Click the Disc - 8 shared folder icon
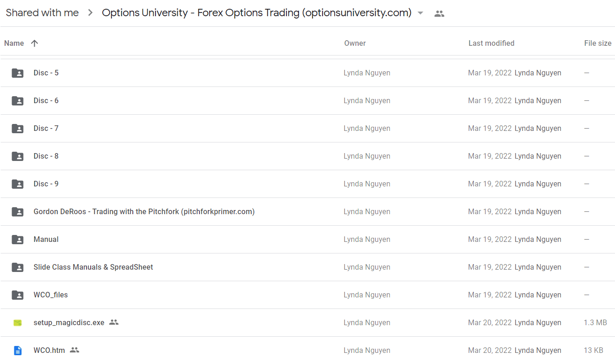The image size is (615, 364). point(18,156)
